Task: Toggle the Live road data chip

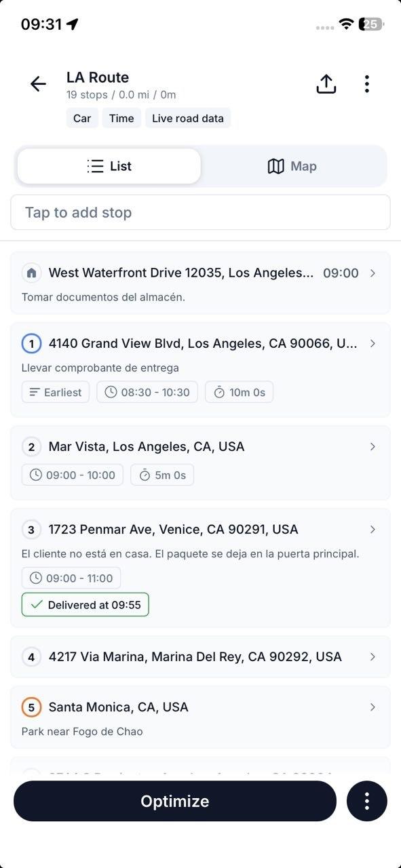Action: (187, 117)
